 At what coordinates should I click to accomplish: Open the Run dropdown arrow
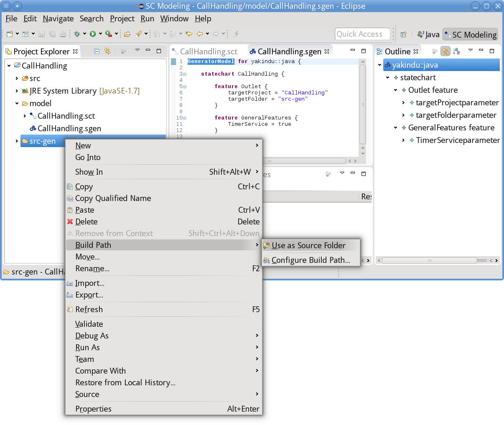[x=100, y=34]
